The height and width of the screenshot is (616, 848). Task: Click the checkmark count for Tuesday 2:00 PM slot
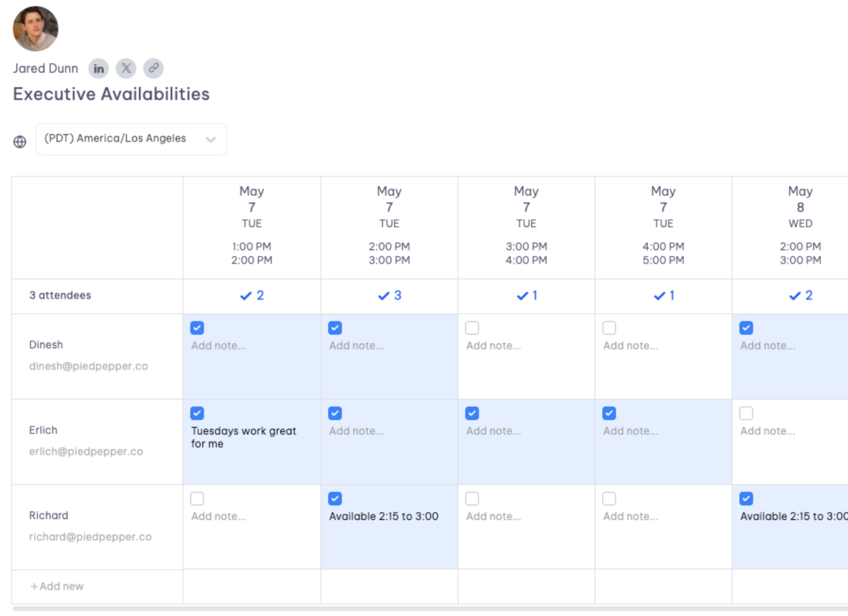tap(389, 295)
